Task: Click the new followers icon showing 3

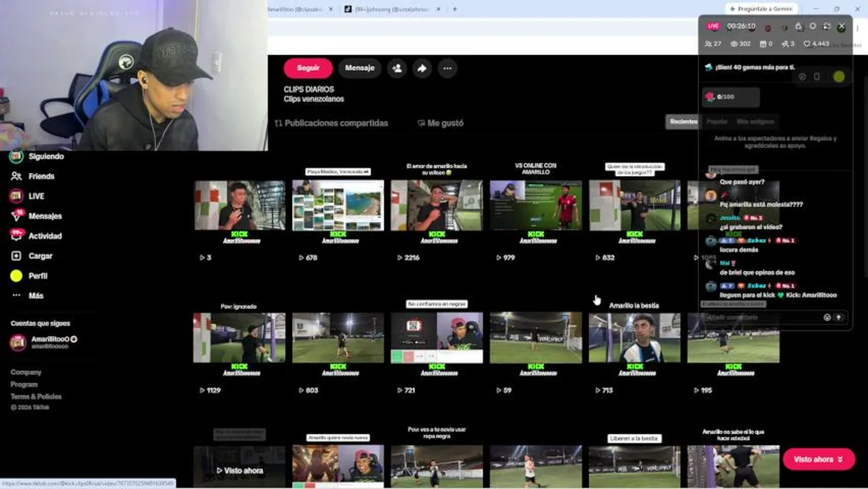Action: 785,43
